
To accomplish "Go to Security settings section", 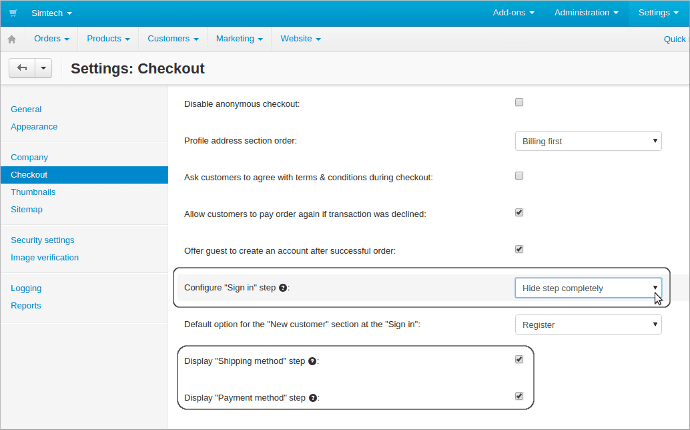I will coord(42,240).
